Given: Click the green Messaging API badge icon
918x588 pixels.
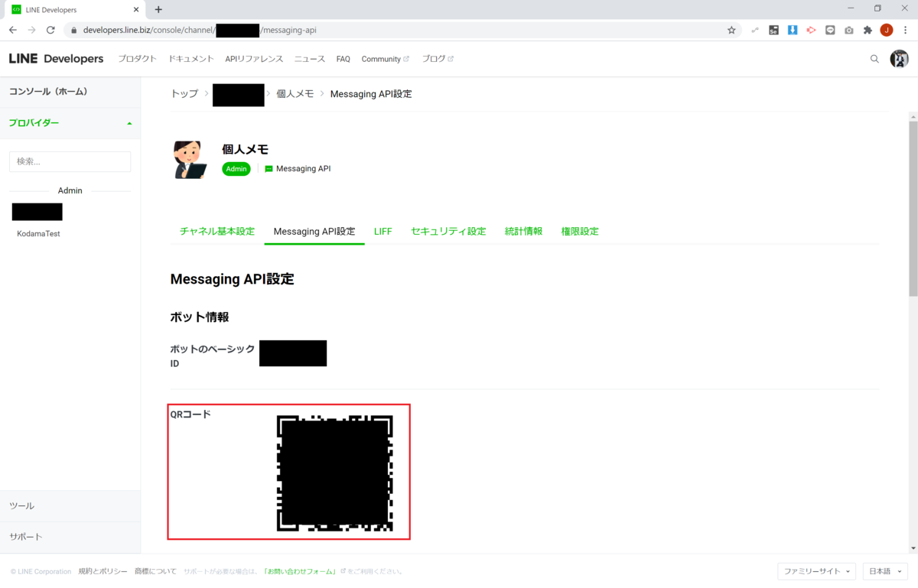Looking at the screenshot, I should [267, 168].
